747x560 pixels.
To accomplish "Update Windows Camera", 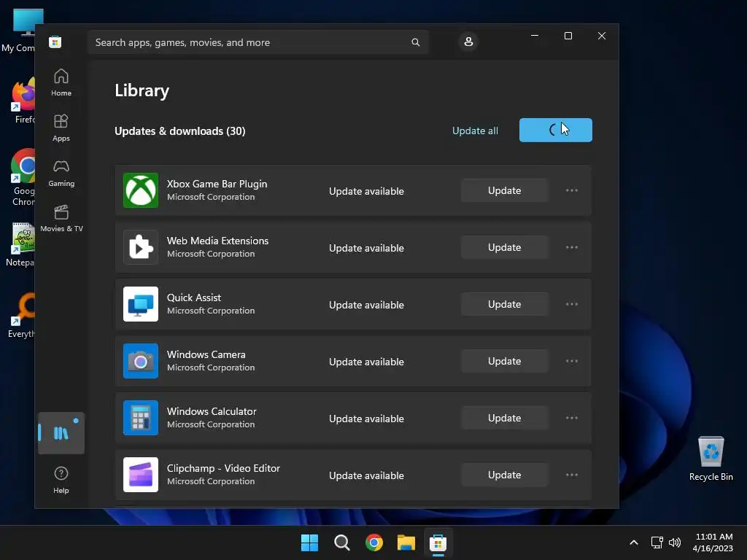I will click(505, 361).
